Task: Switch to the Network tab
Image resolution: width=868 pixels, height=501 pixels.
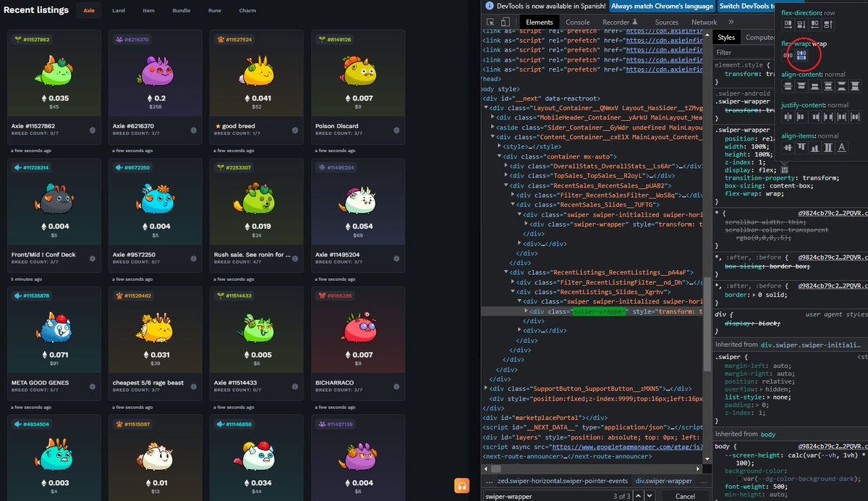Action: [x=704, y=22]
